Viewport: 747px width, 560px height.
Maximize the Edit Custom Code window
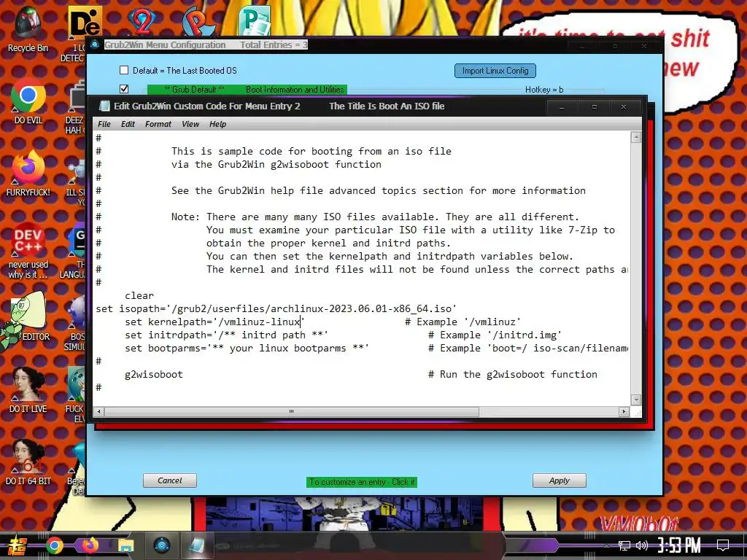pos(594,107)
